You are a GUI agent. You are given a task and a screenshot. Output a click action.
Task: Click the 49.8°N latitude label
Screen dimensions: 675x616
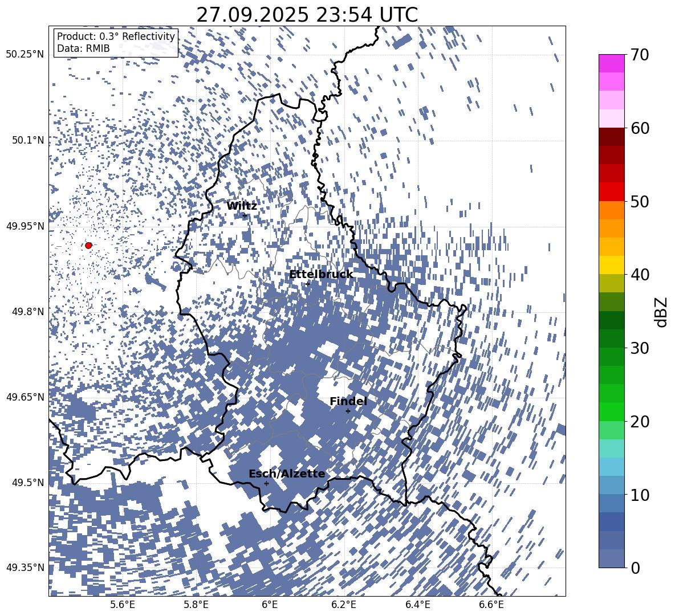pyautogui.click(x=27, y=312)
